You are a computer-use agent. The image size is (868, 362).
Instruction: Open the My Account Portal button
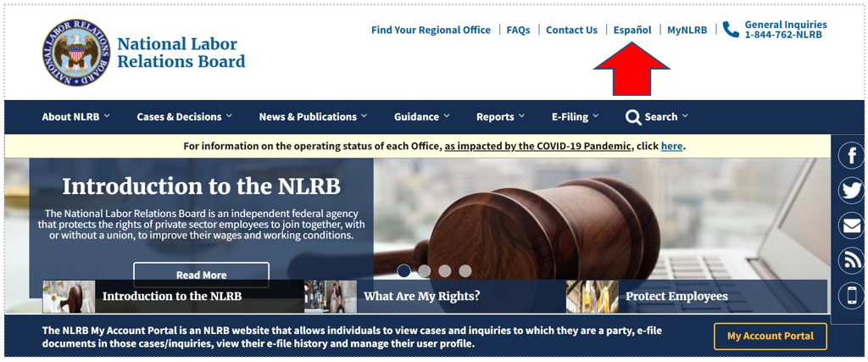click(770, 336)
